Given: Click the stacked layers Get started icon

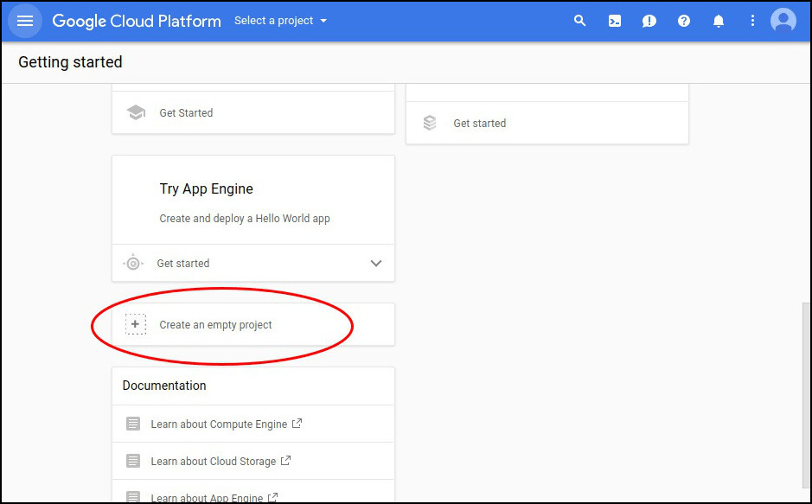Looking at the screenshot, I should (430, 123).
